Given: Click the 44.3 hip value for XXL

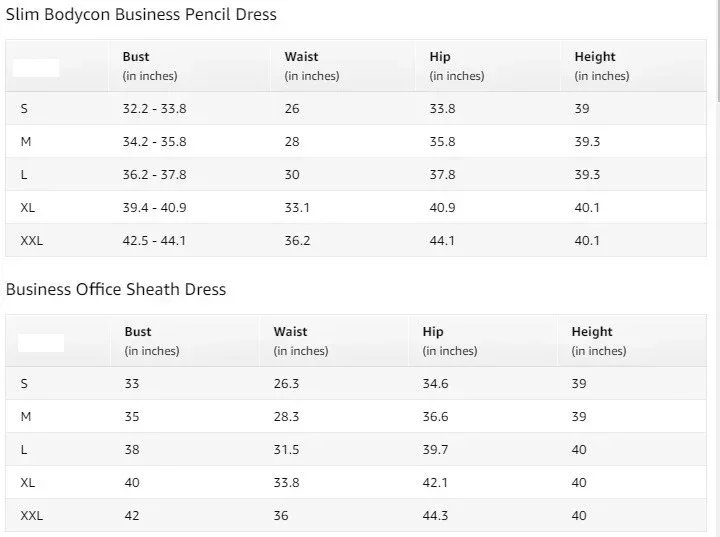Looking at the screenshot, I should (x=435, y=516).
